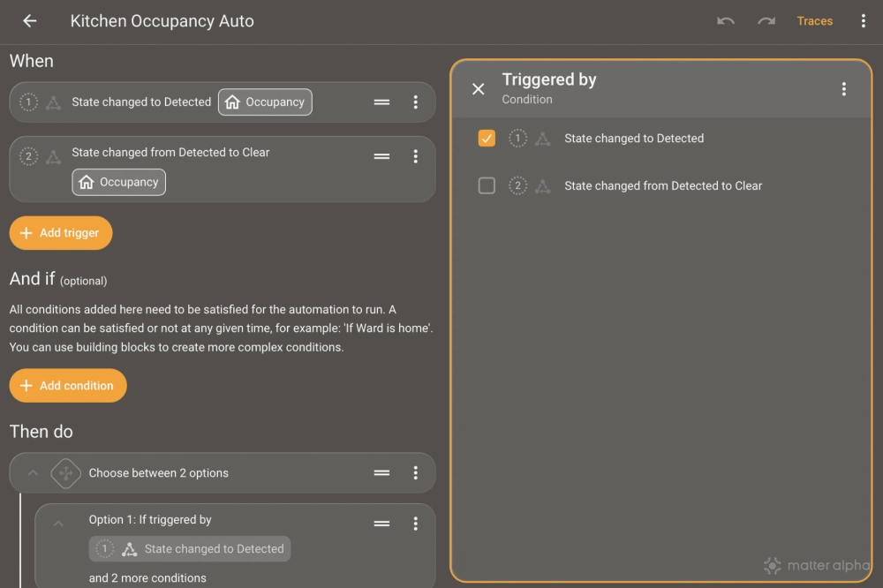Click drag handle of Detected to Clear trigger
The height and width of the screenshot is (588, 883).
381,156
